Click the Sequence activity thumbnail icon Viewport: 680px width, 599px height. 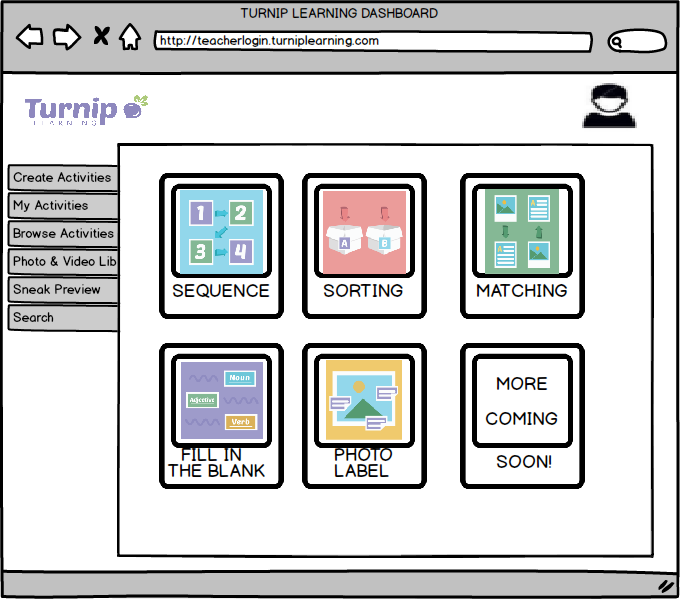(221, 231)
